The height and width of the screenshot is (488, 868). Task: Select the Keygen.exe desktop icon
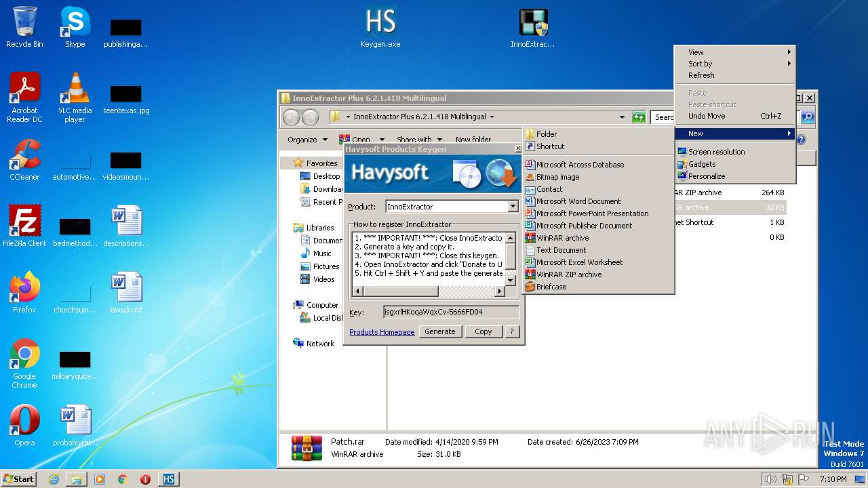point(380,27)
